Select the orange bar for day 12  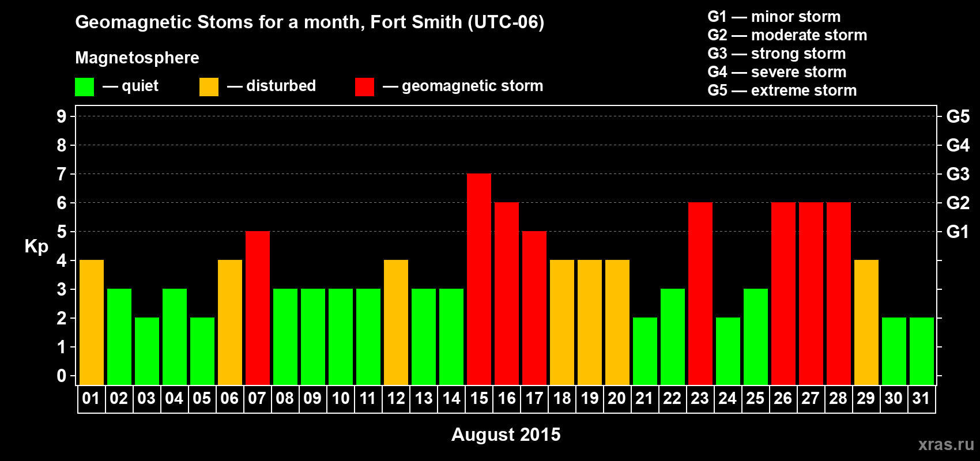pyautogui.click(x=396, y=322)
